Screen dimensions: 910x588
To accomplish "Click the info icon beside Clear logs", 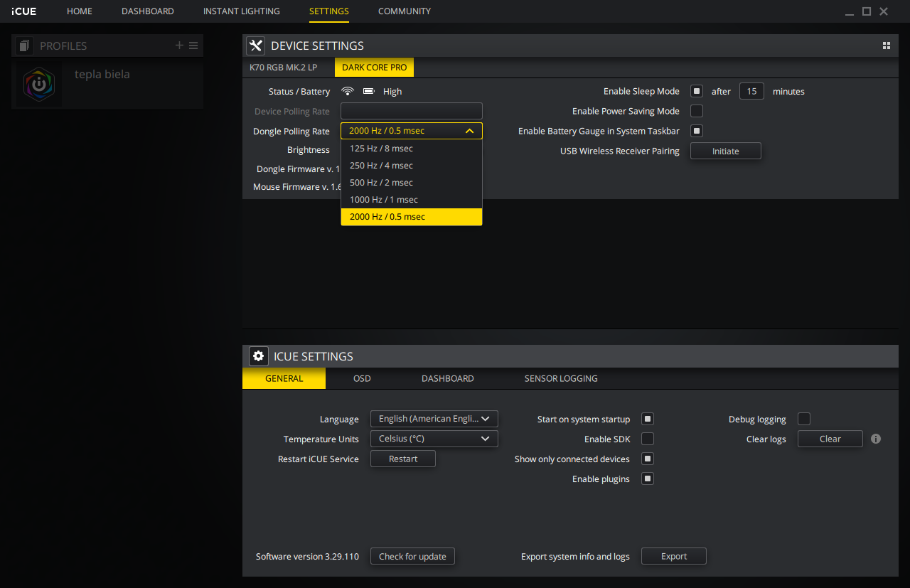I will (876, 439).
